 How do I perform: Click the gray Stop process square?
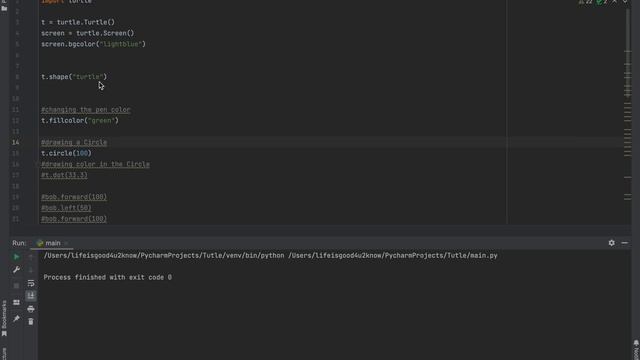click(x=16, y=285)
